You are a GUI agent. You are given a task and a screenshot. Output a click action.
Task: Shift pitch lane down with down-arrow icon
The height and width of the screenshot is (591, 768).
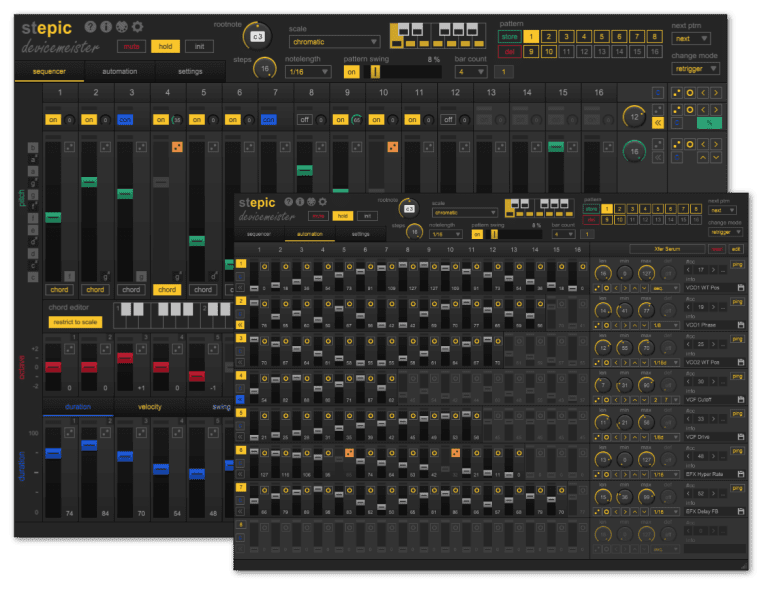(716, 158)
